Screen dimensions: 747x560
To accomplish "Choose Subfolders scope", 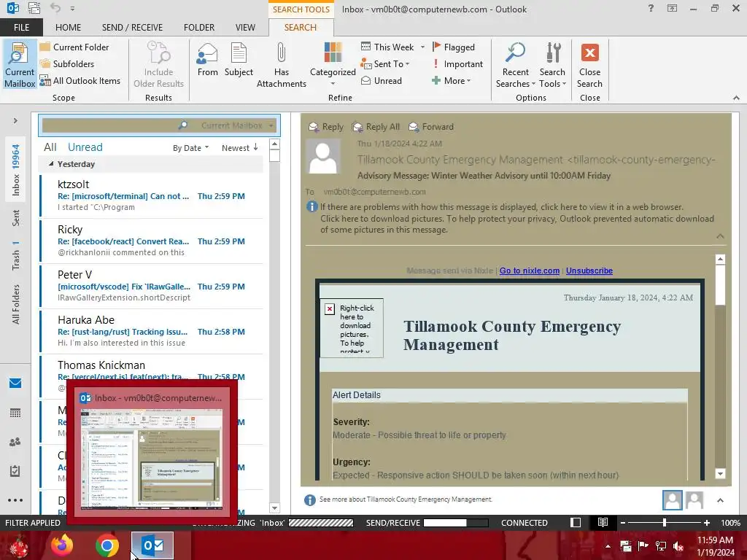I will (x=67, y=64).
